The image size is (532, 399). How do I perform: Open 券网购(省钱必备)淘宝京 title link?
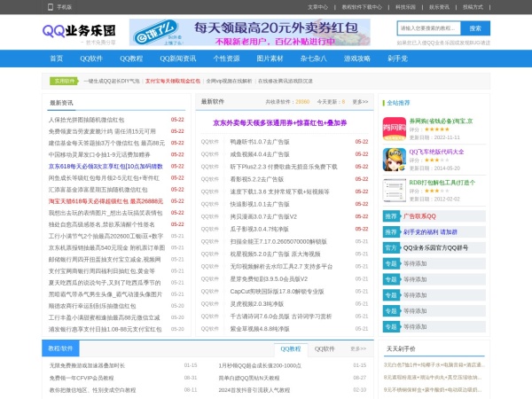[x=441, y=121]
